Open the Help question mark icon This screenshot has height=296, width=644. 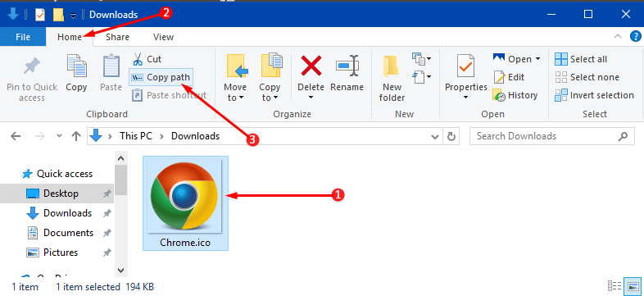click(x=635, y=37)
